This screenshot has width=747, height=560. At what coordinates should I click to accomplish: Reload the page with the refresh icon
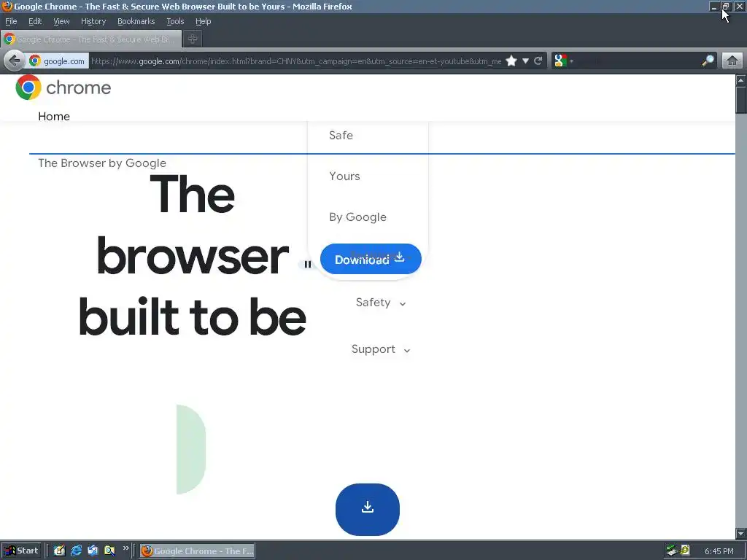pos(538,61)
